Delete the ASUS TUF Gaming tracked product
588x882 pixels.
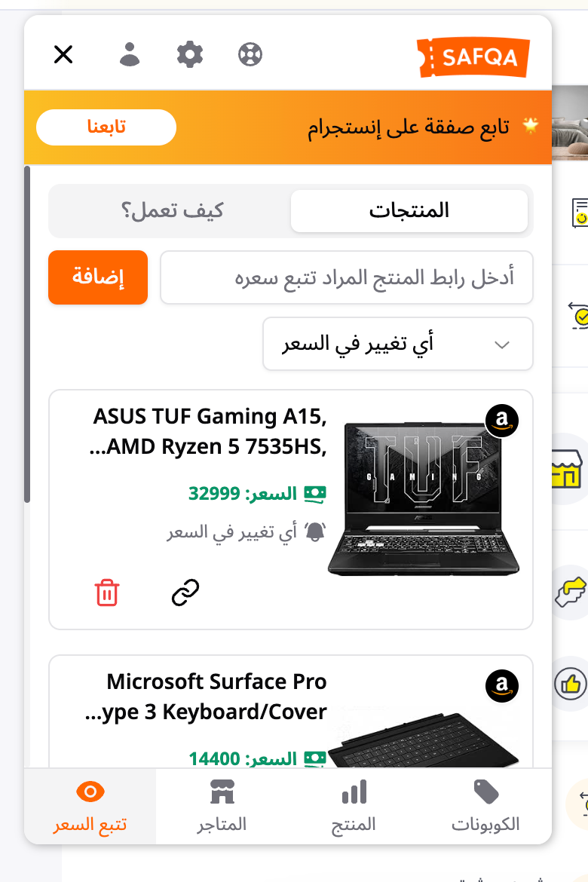coord(107,593)
